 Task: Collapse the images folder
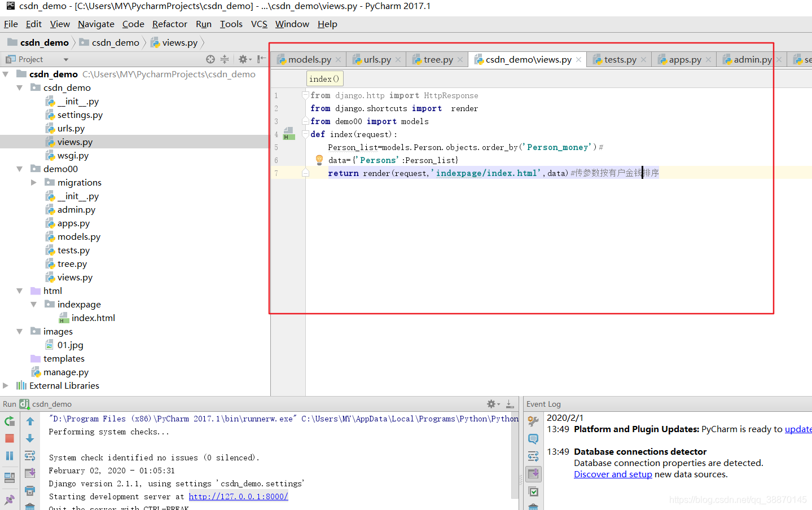[20, 331]
